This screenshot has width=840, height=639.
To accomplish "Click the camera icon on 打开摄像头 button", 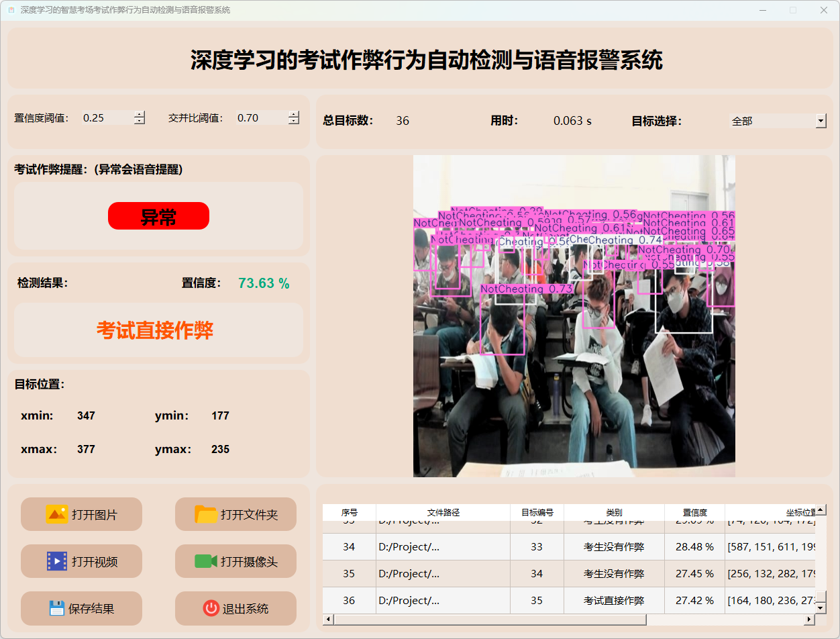I will [206, 561].
